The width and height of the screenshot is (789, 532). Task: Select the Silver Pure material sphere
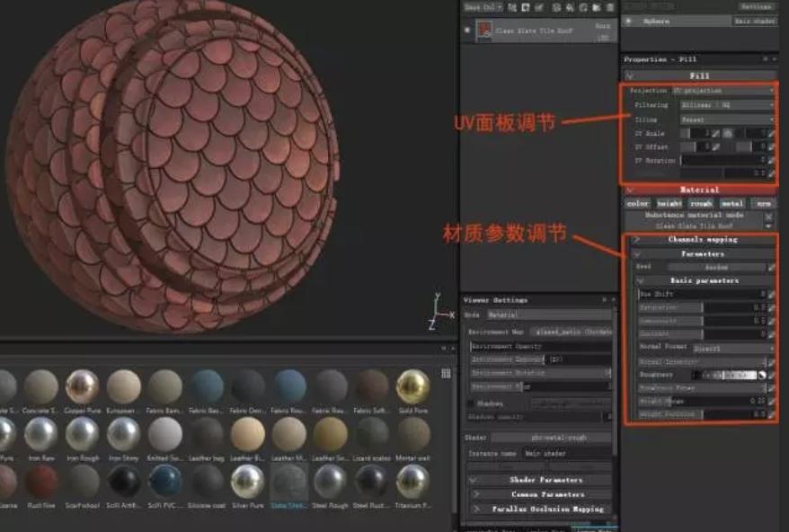click(247, 483)
